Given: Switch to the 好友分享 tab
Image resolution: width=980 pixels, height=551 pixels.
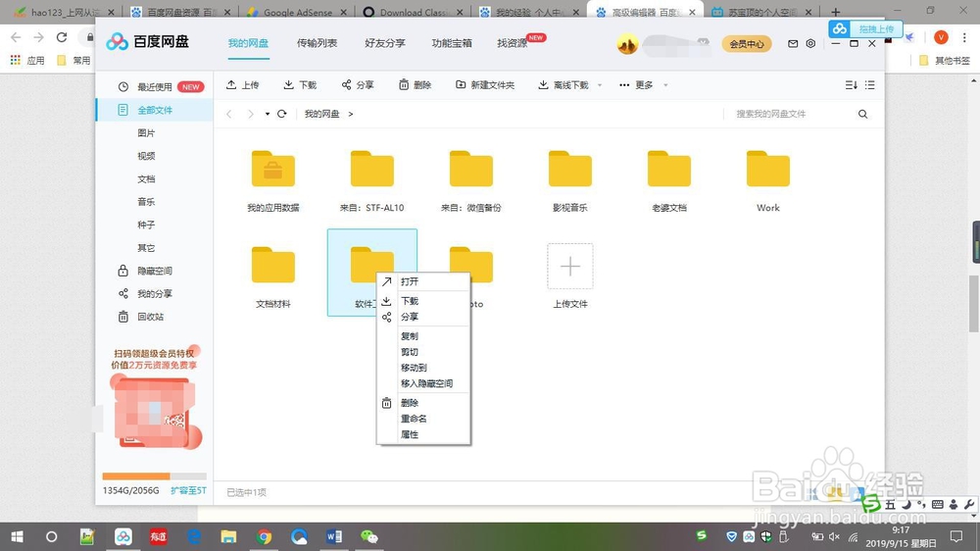Looking at the screenshot, I should pos(385,43).
